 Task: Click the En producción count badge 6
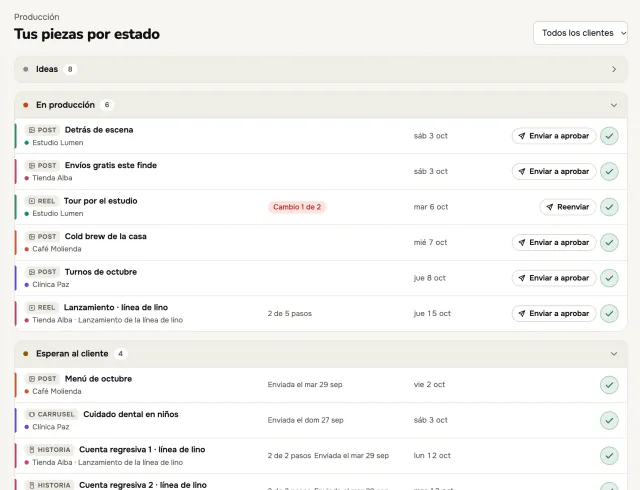point(107,105)
